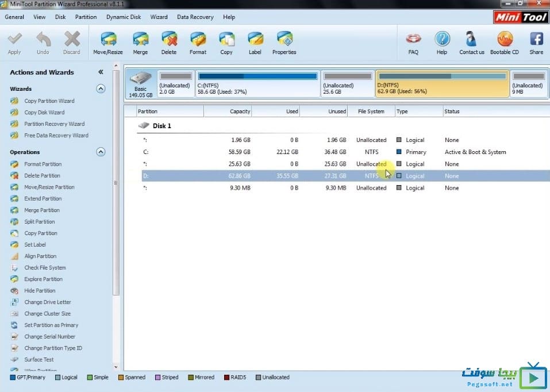The height and width of the screenshot is (392, 550).
Task: Click the Change Partition Type ID link
Action: point(53,348)
